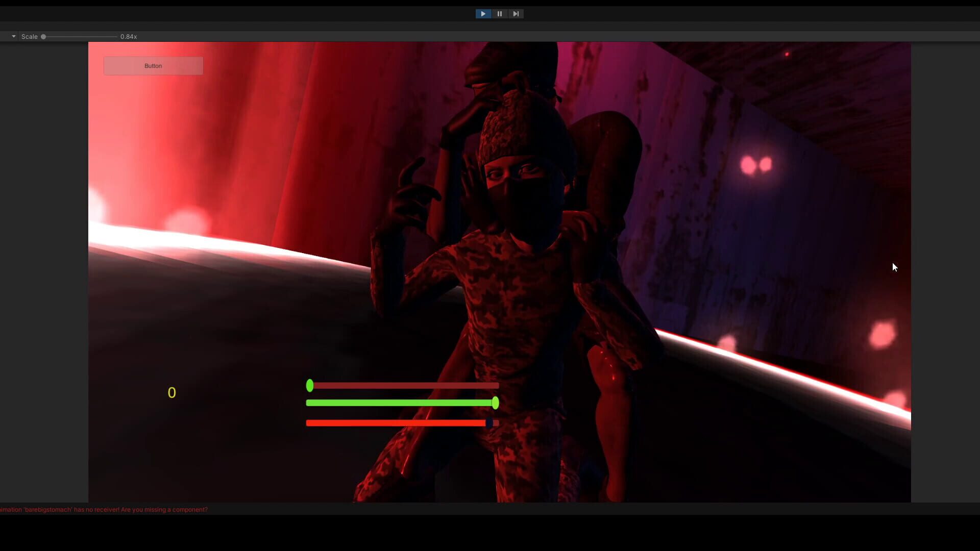980x551 pixels.
Task: Exit Play mode by clicking the Play toggle
Action: coord(483,14)
